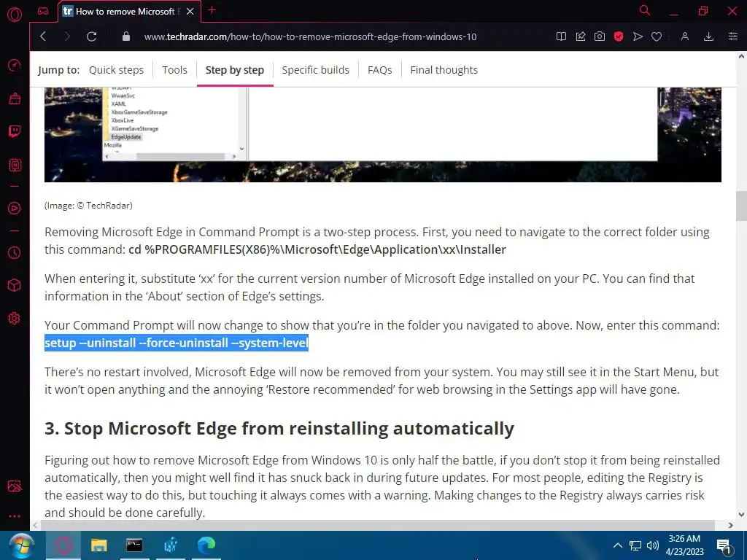Jump to Final thoughts section
The image size is (747, 560).
[444, 70]
